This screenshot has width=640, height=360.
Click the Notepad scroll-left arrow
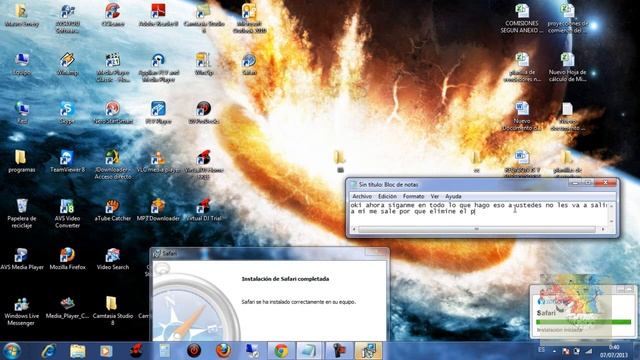354,229
